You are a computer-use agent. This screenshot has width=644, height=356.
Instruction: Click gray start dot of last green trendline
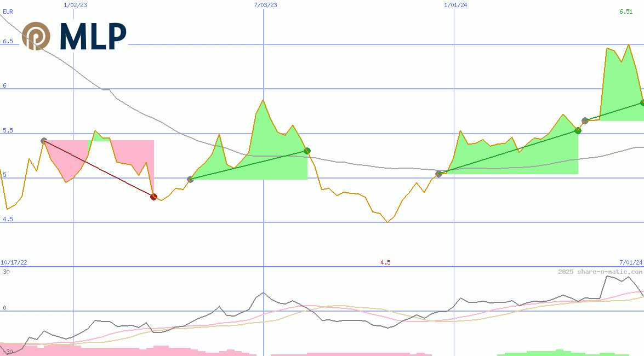[x=585, y=120]
